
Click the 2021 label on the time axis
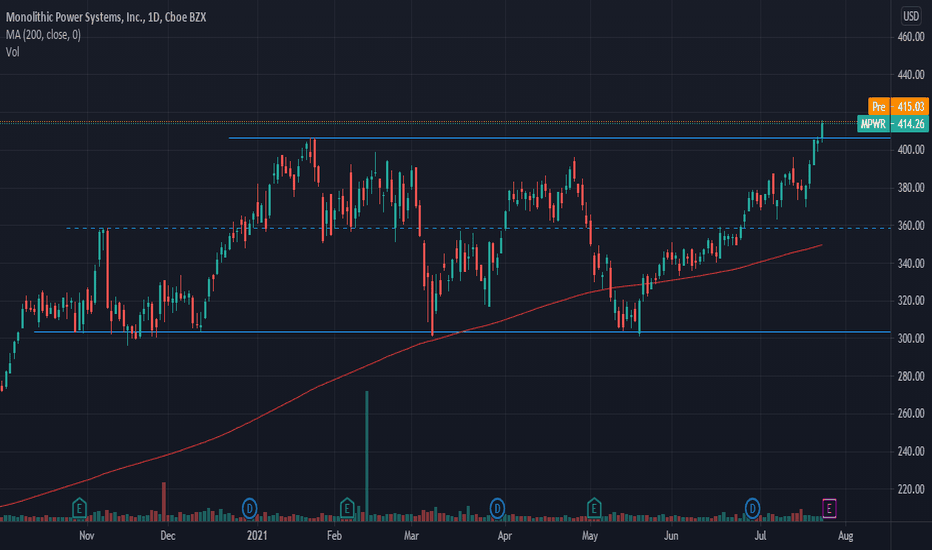pos(257,536)
